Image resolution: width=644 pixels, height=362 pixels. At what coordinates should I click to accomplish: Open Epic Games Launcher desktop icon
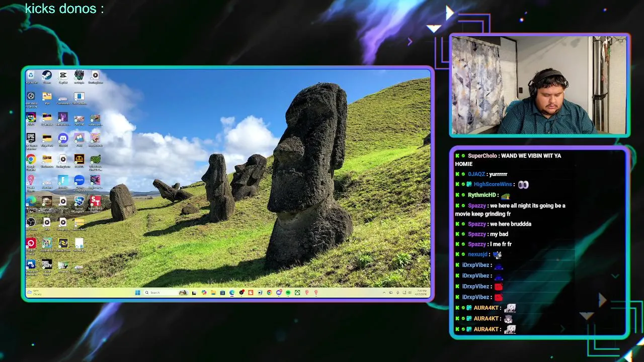[31, 141]
